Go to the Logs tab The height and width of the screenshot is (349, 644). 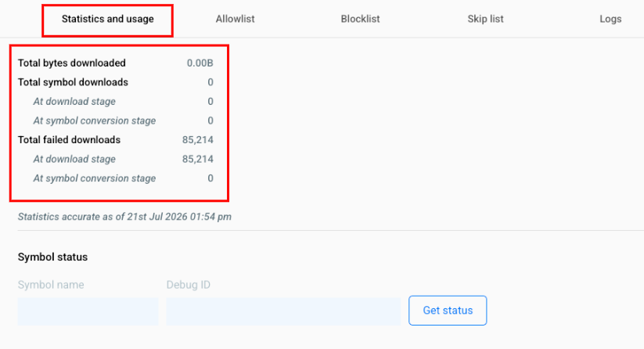point(610,19)
